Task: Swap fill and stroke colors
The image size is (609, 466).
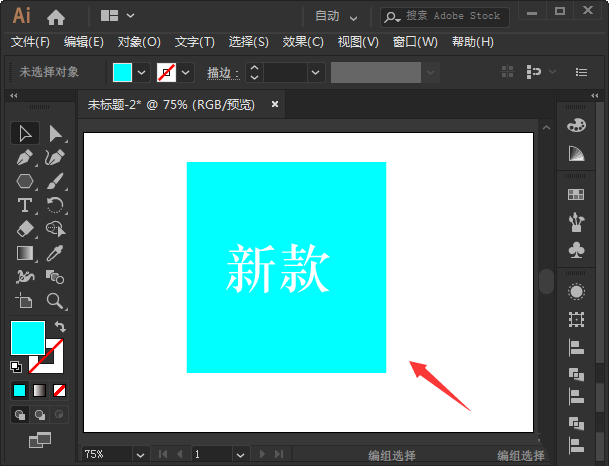Action: tap(61, 327)
